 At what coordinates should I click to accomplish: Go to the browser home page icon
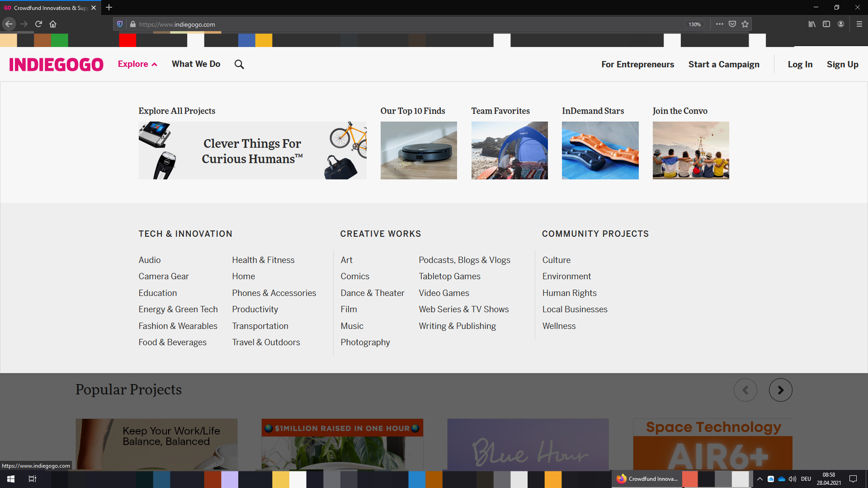click(x=53, y=24)
